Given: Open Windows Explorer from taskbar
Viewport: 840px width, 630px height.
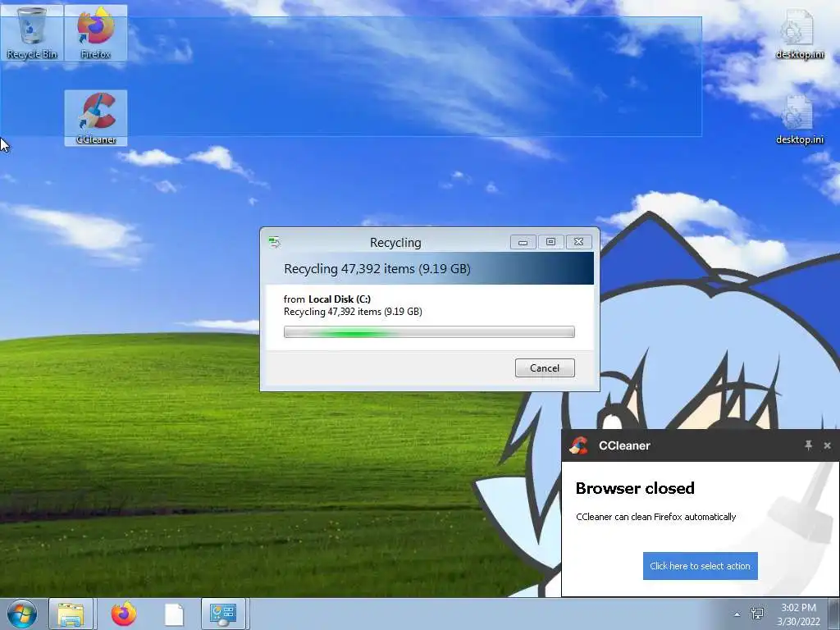Looking at the screenshot, I should click(71, 614).
